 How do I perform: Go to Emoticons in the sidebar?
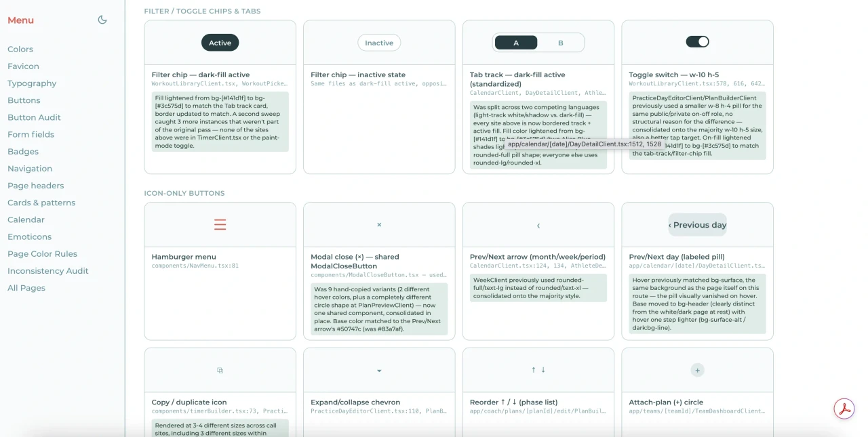[x=29, y=236]
